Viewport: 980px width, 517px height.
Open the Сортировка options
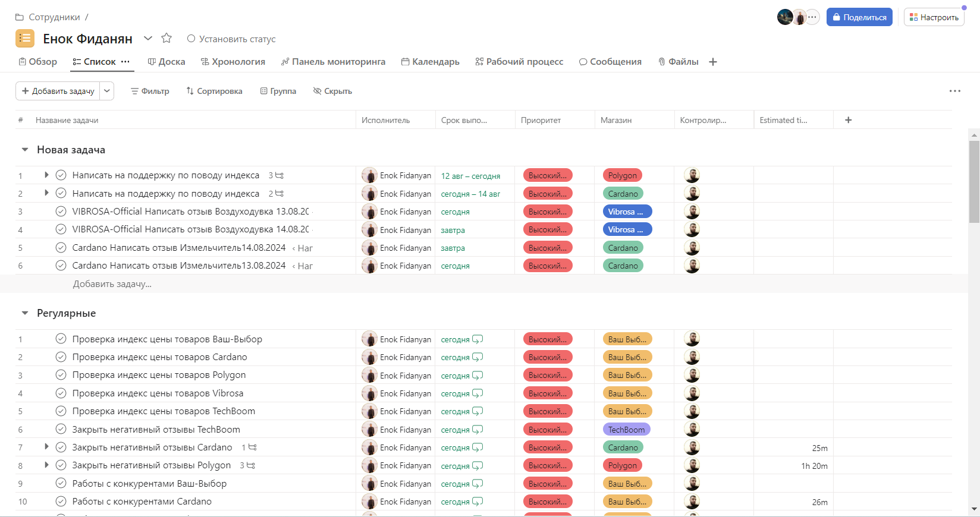click(214, 91)
